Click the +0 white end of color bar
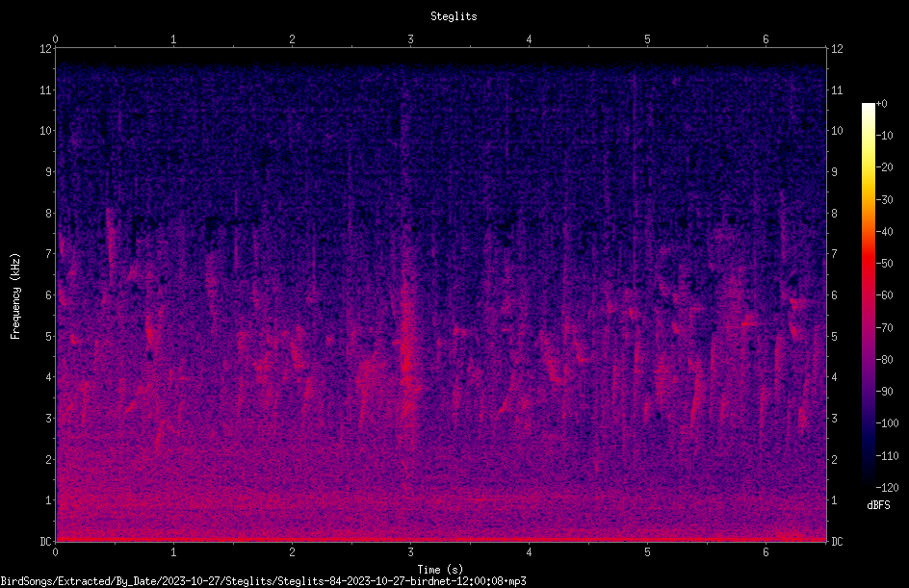This screenshot has height=588, width=909. 869,106
